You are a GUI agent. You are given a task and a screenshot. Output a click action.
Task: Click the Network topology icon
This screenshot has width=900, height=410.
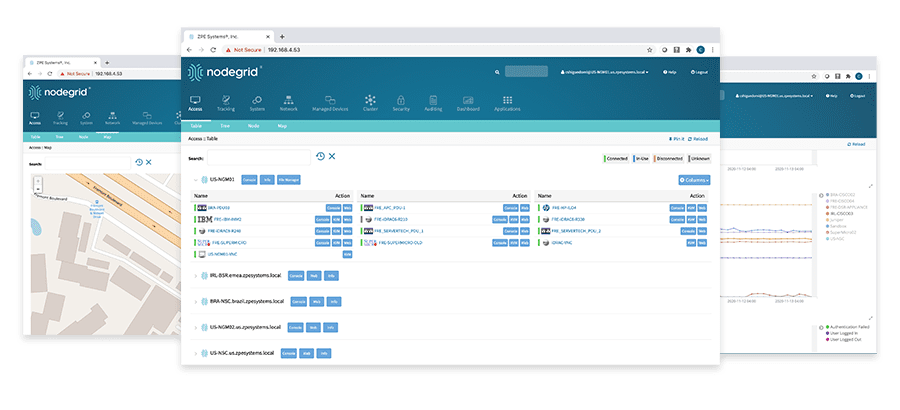289,100
